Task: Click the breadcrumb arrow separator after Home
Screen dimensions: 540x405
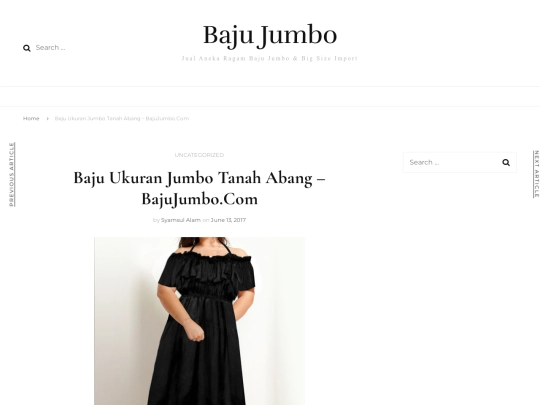Action: pos(47,118)
